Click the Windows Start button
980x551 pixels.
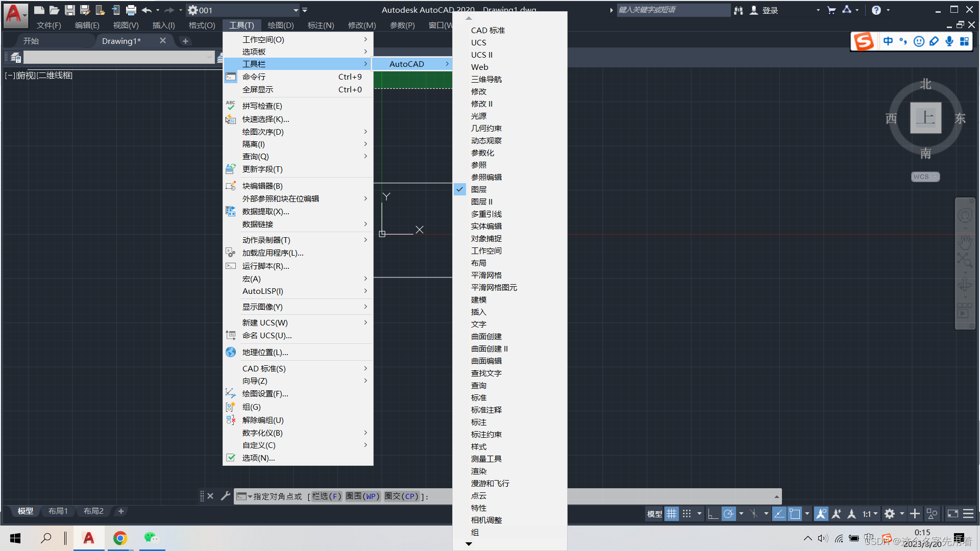[15, 538]
